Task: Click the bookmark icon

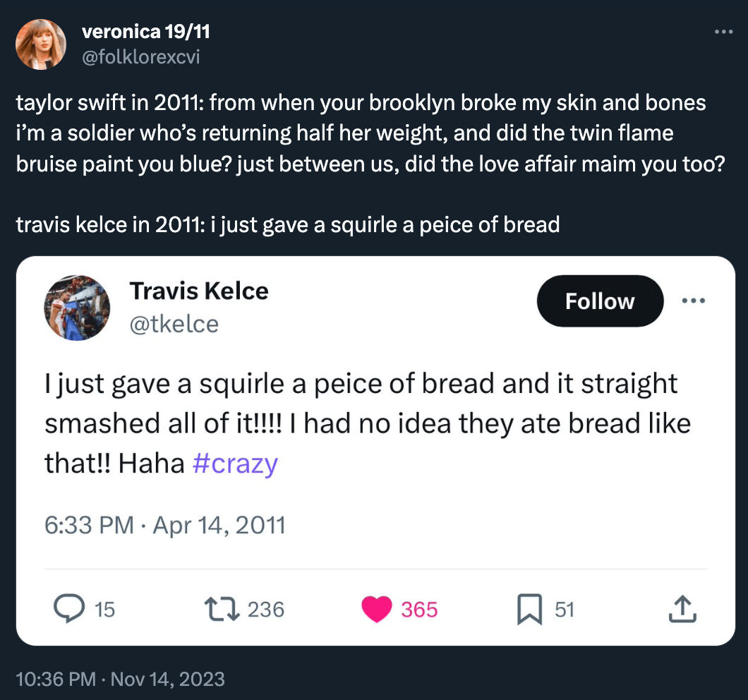Action: [x=529, y=610]
